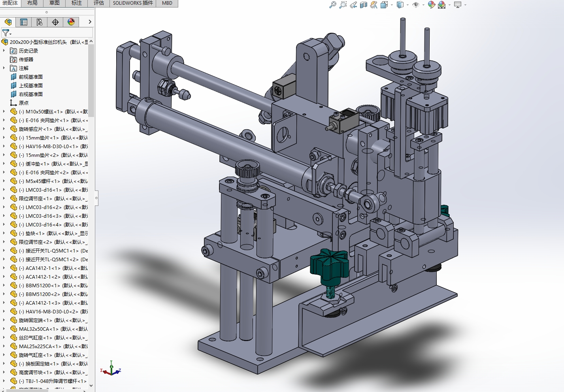Select the 原点 origin item
This screenshot has height=392, width=564.
point(24,103)
